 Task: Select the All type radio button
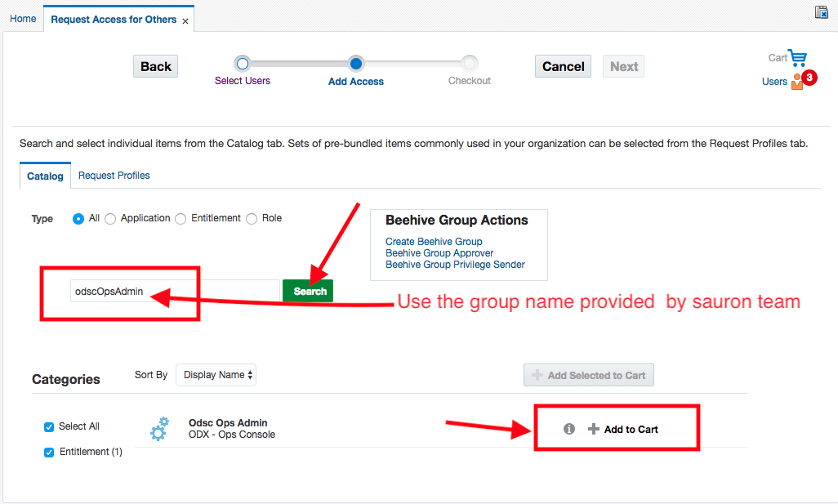point(78,219)
